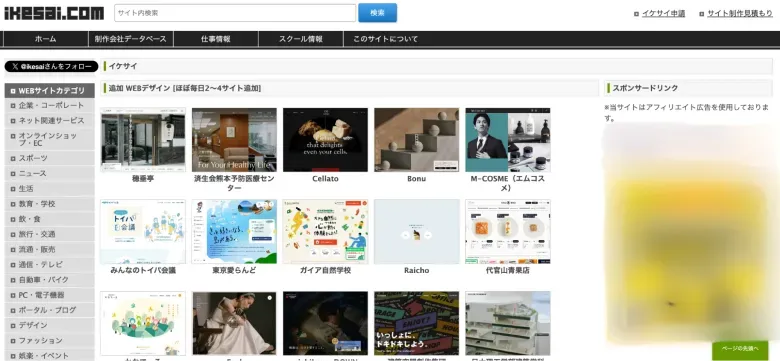Open the 済生会熊本予防医療センター thumbnail
Viewport: 780px width, 361px height.
coord(234,140)
